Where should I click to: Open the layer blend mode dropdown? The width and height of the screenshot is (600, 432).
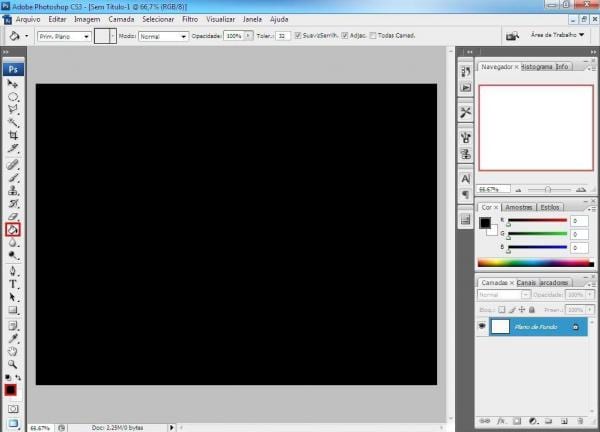click(504, 295)
